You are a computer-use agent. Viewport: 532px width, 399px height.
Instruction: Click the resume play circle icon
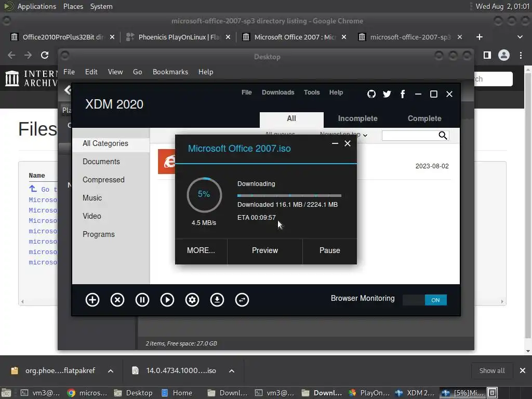coord(167,300)
